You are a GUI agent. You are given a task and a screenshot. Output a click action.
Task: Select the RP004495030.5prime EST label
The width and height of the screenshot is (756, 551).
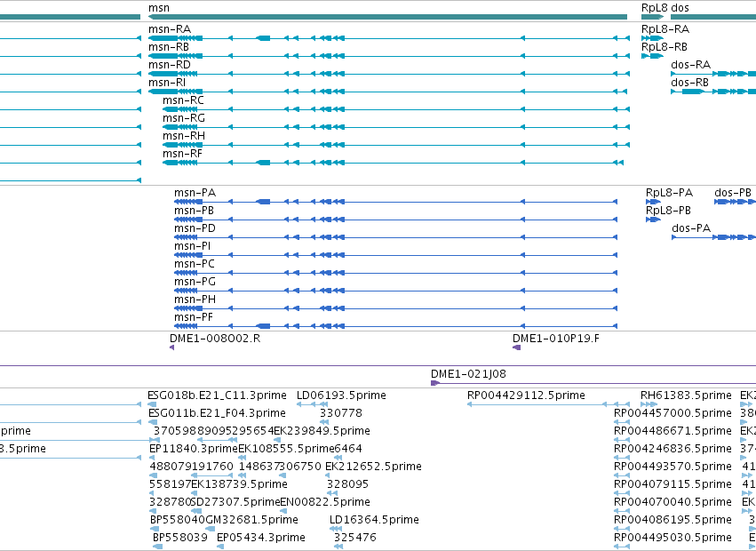672,538
